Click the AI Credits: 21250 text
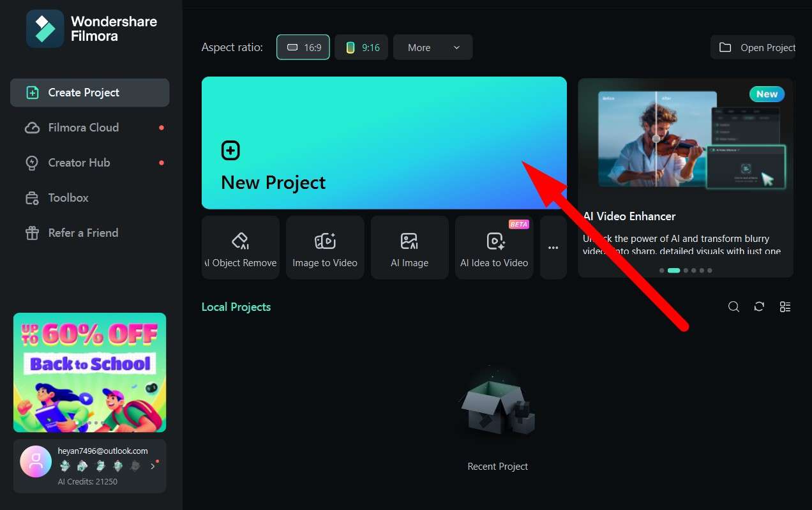Image resolution: width=812 pixels, height=510 pixels. [x=87, y=481]
